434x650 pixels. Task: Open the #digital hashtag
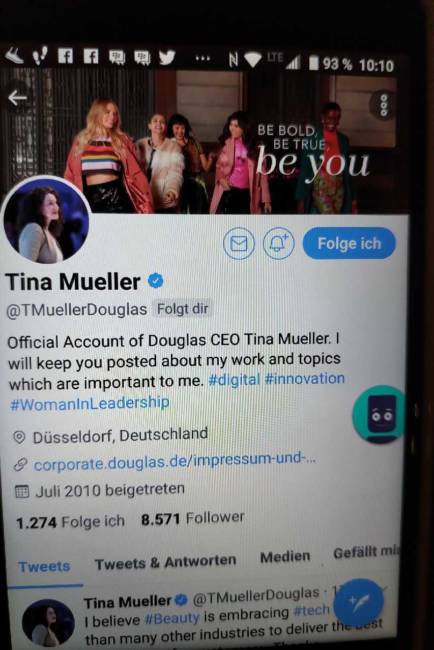tap(234, 380)
